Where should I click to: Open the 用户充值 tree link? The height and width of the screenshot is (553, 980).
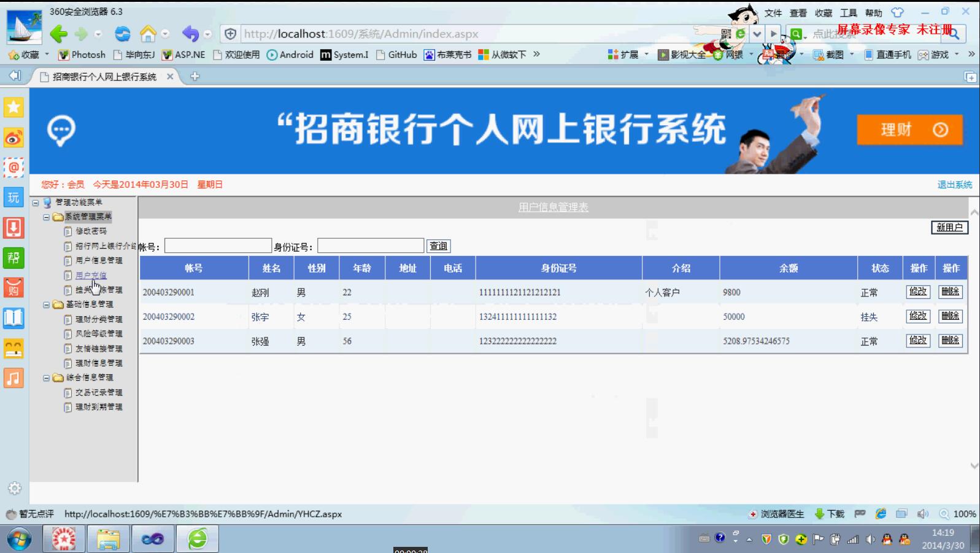pos(91,275)
